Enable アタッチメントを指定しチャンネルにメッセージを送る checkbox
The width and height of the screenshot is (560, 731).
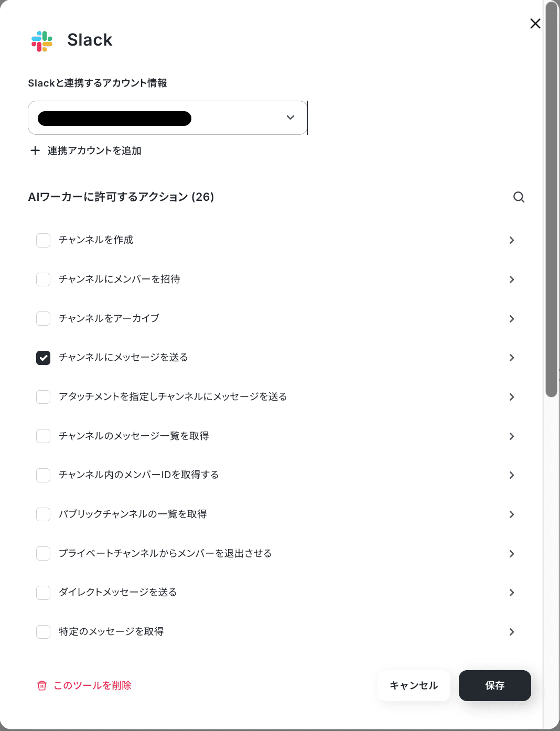click(43, 397)
